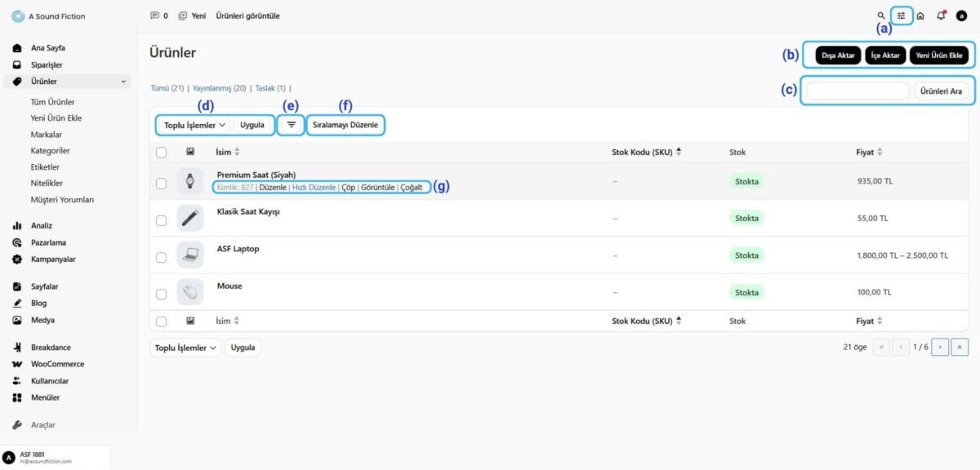This screenshot has width=980, height=470.
Task: Click the Dışa Aktar button
Action: [838, 55]
